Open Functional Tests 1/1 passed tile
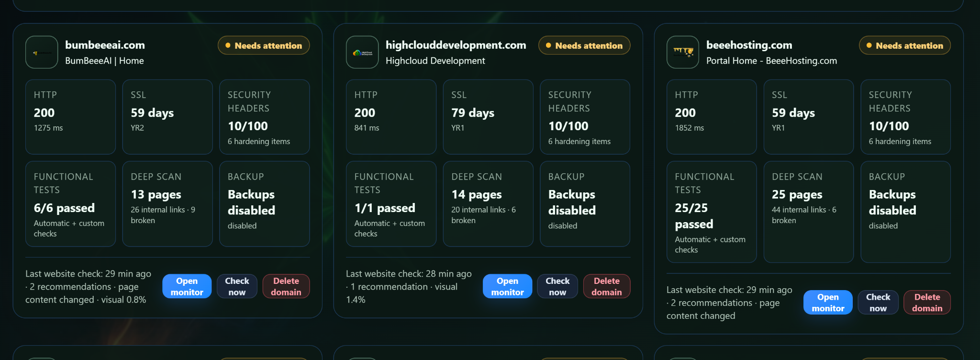Viewport: 980px width, 360px height. click(391, 204)
